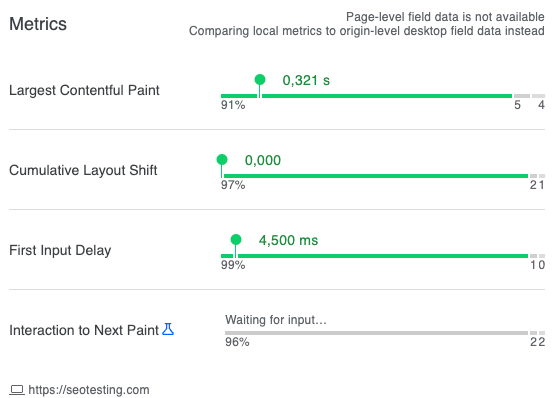Select the First Input Delay label
The width and height of the screenshot is (554, 398).
(60, 250)
